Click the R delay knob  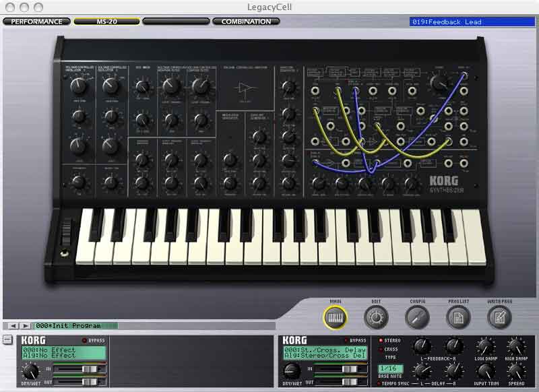coord(454,372)
